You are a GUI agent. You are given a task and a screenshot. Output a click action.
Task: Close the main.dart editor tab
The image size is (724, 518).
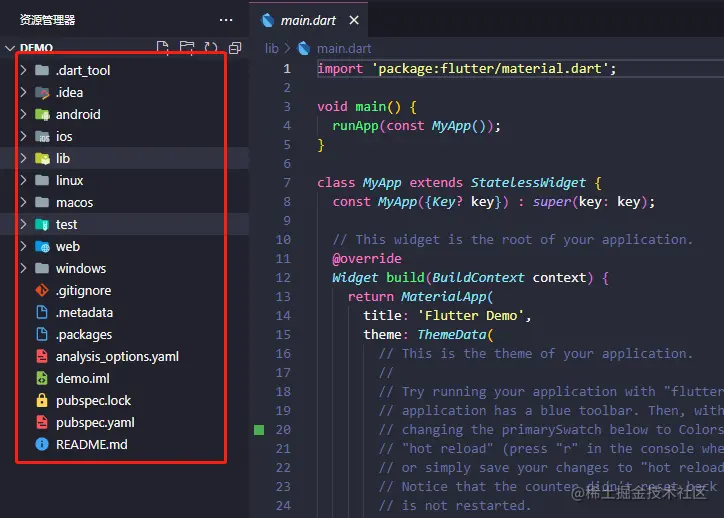(354, 20)
